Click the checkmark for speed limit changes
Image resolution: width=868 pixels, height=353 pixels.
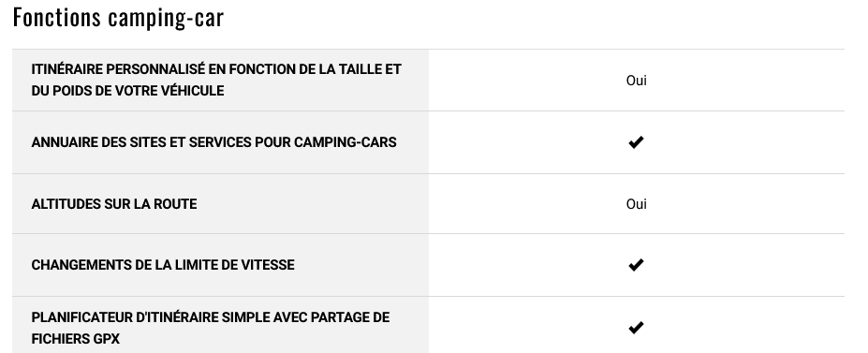point(636,265)
